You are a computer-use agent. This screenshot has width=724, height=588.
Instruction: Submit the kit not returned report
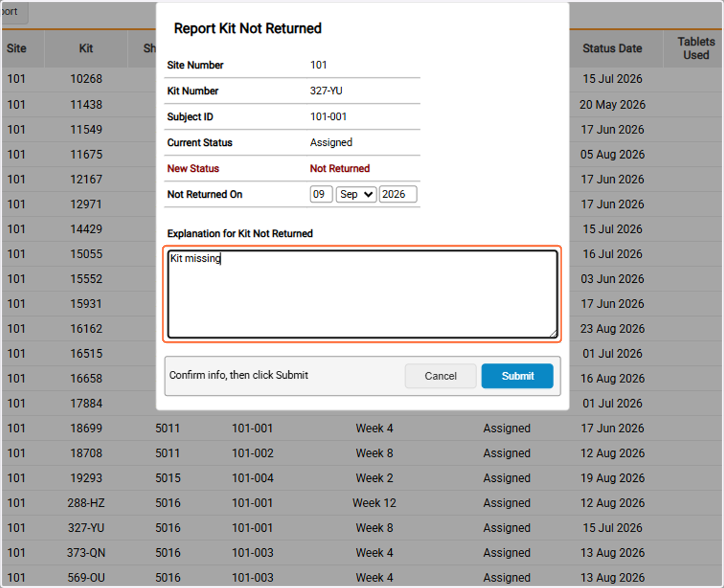click(x=517, y=376)
